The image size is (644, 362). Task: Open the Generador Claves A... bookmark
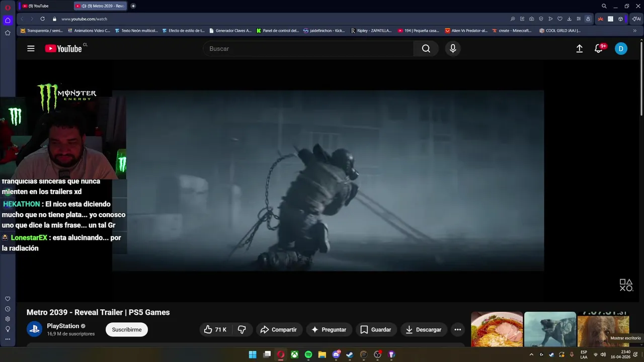click(230, 31)
